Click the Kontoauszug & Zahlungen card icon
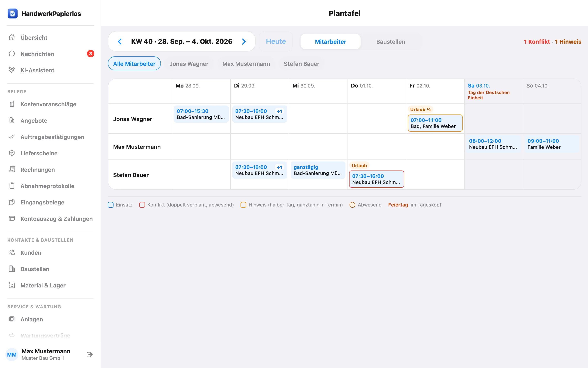The height and width of the screenshot is (368, 588). (x=12, y=218)
